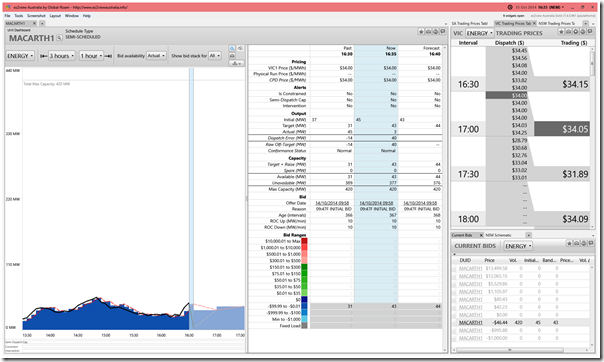Click the Offer Date link under Now column
Image resolution: width=604 pixels, height=362 pixels.
376,203
